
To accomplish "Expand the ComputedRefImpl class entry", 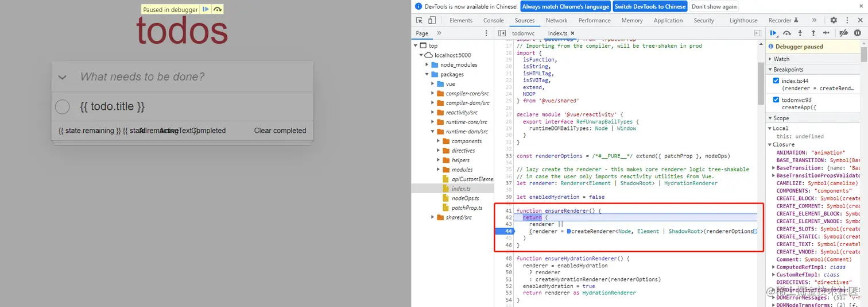I will coord(774,267).
